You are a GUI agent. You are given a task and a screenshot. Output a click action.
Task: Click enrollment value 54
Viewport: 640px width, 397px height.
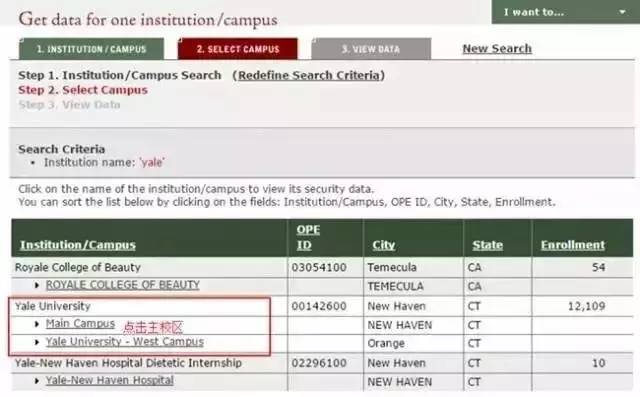pyautogui.click(x=598, y=267)
